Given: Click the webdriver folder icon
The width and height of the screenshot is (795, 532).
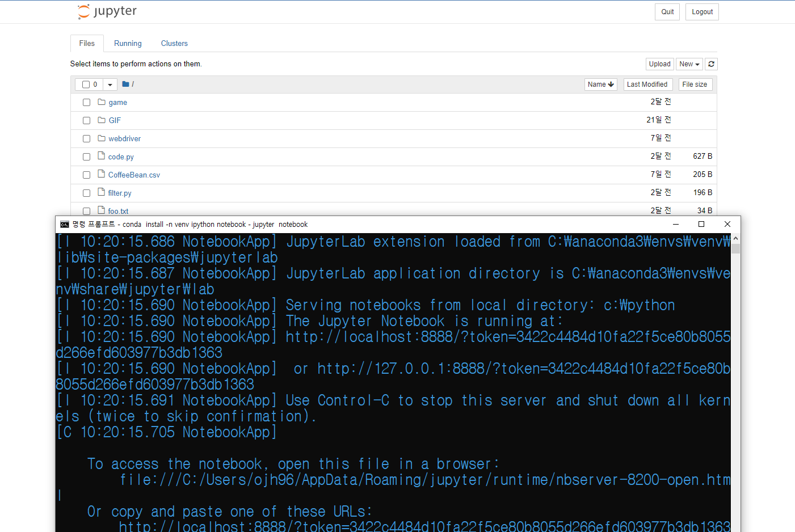Looking at the screenshot, I should 102,138.
